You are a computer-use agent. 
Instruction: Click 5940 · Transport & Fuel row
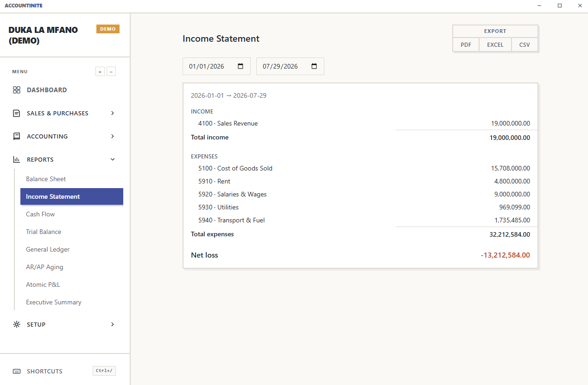[360, 220]
